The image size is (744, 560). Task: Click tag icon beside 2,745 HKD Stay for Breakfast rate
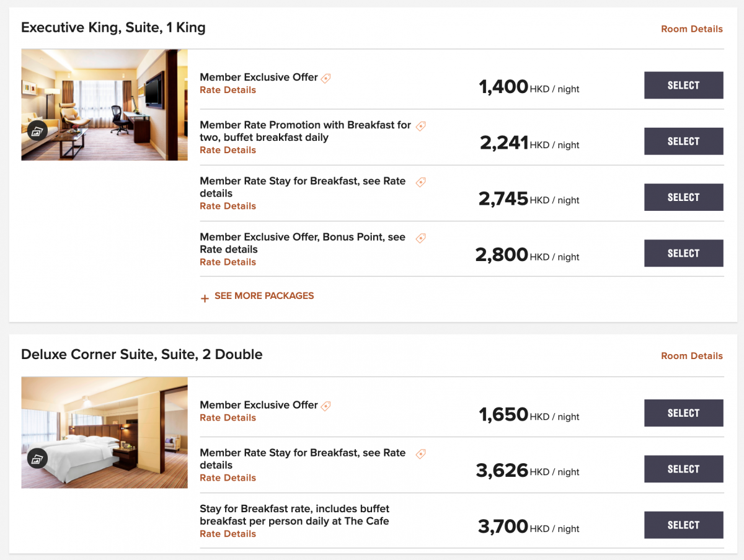click(421, 182)
